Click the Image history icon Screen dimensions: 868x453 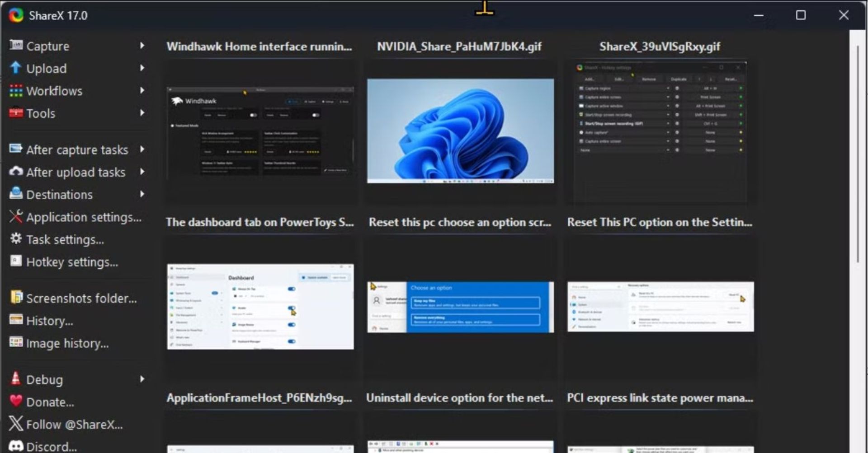pos(16,342)
